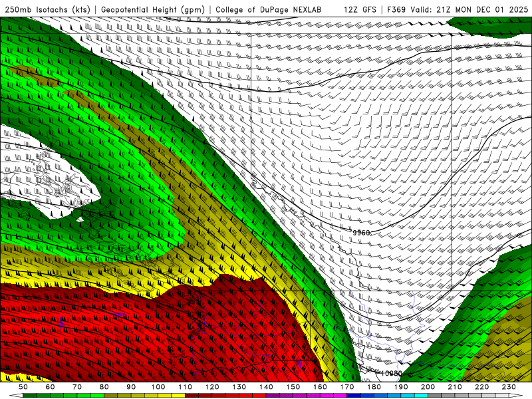
Task: Click the 100 value on the color scale
Action: pos(158,387)
